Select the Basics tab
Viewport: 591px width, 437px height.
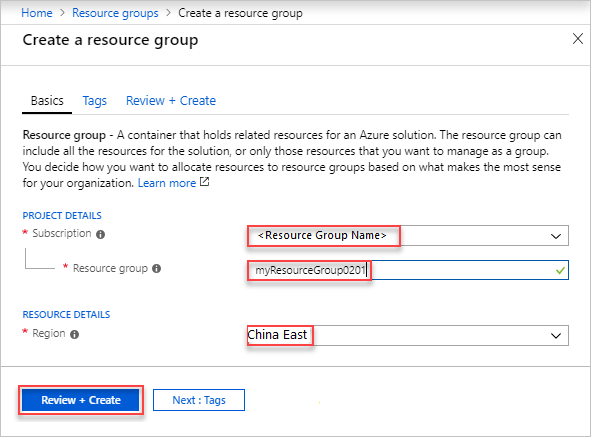47,101
